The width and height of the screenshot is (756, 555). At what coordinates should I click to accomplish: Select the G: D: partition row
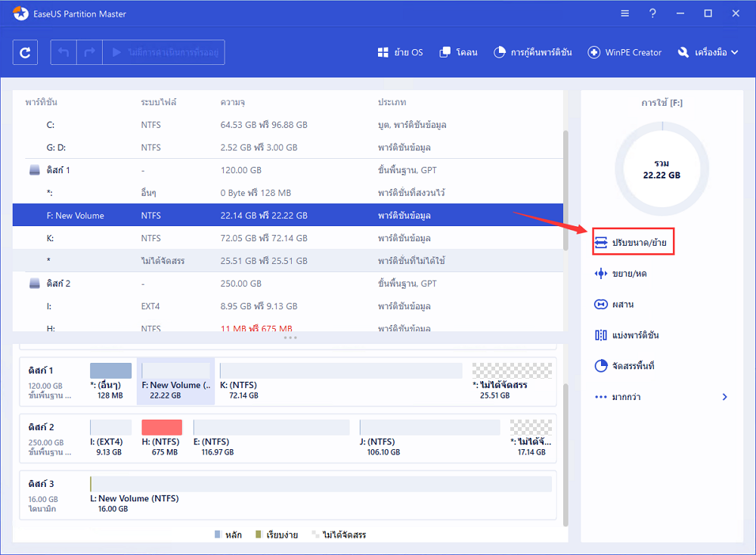288,147
